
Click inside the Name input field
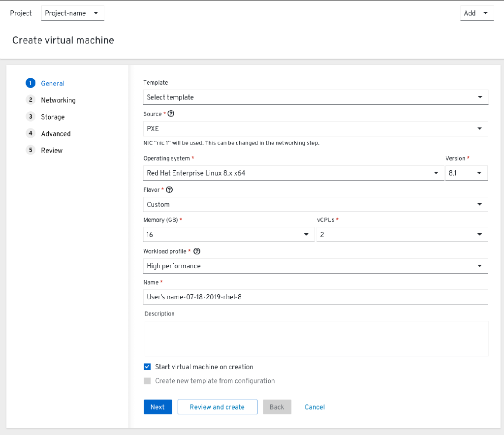point(315,297)
